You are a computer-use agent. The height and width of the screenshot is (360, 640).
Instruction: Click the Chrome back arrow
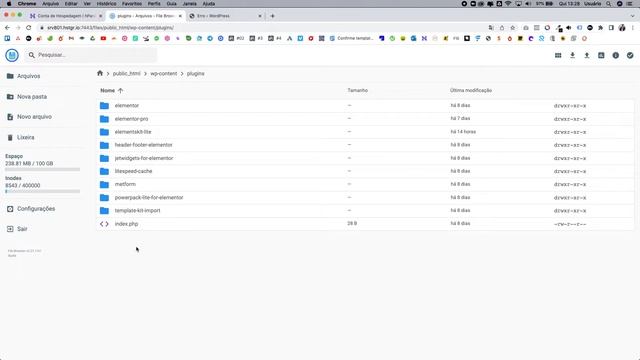click(7, 28)
